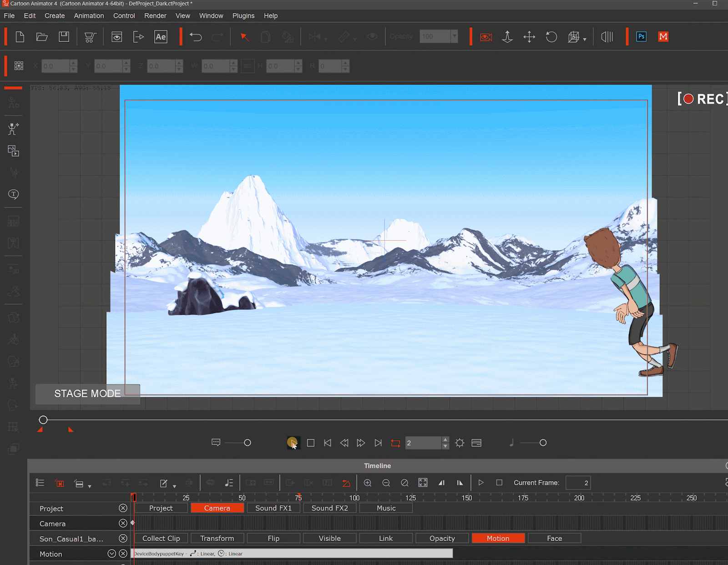Launch Motion LIVE via the M icon
Screen dimensions: 728x565
pyautogui.click(x=663, y=36)
